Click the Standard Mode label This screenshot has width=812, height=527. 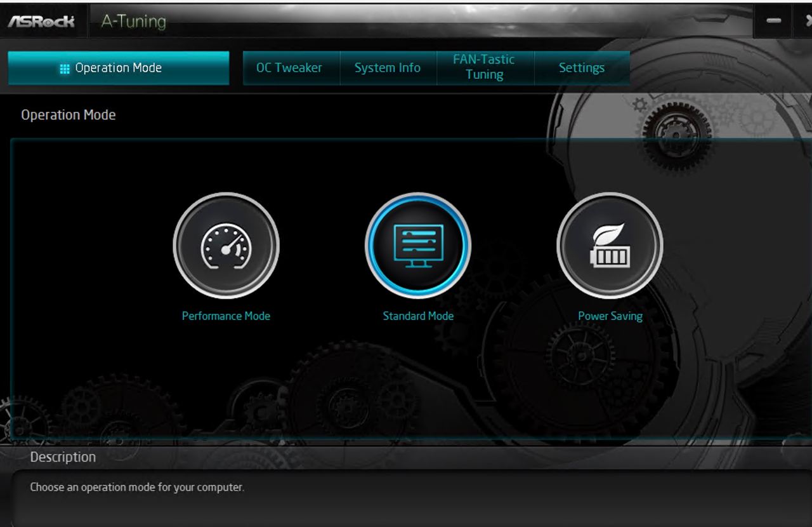click(418, 316)
